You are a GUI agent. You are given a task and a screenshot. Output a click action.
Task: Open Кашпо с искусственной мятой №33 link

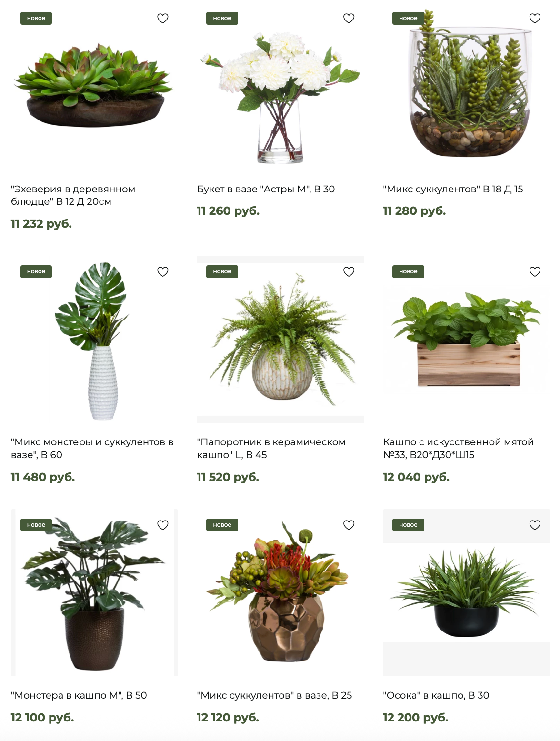[x=458, y=449]
